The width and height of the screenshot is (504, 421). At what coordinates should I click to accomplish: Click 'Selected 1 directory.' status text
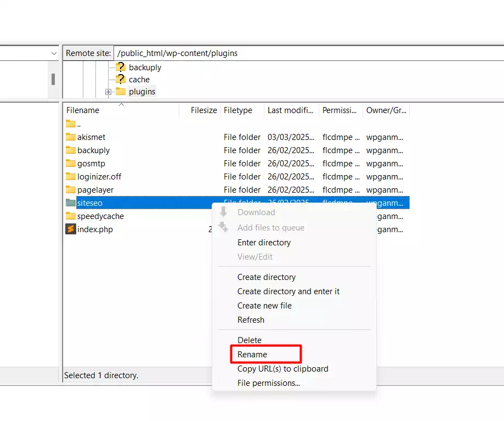coord(101,375)
